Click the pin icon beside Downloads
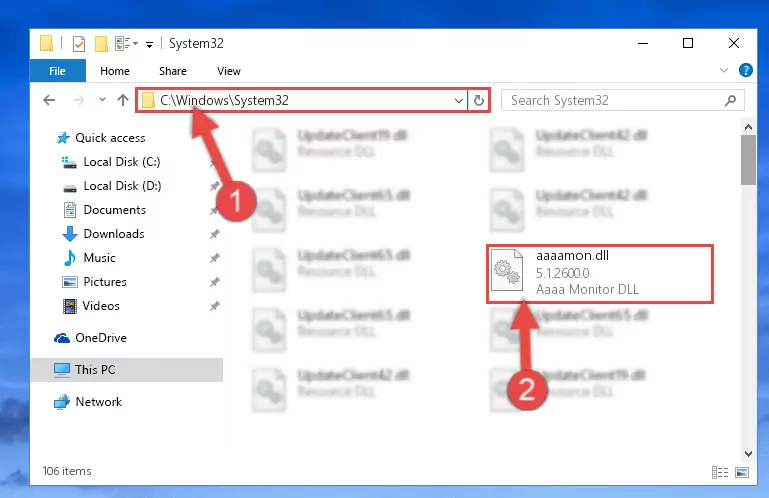 click(214, 235)
